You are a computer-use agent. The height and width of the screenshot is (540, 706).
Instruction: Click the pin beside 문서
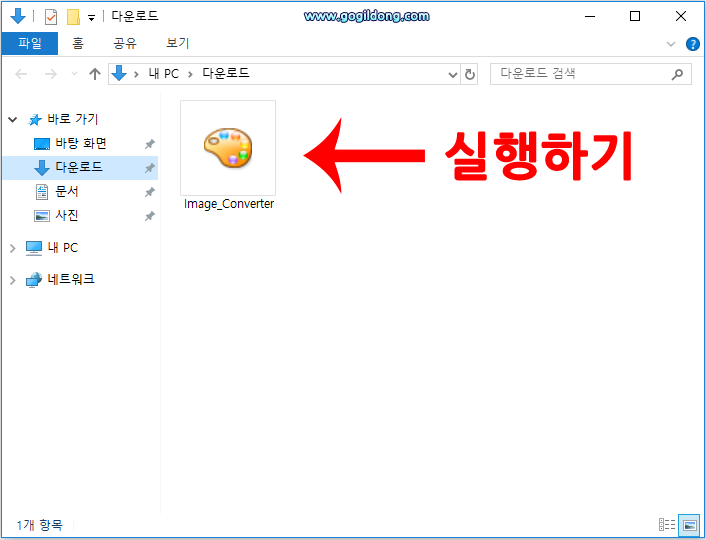(x=149, y=192)
